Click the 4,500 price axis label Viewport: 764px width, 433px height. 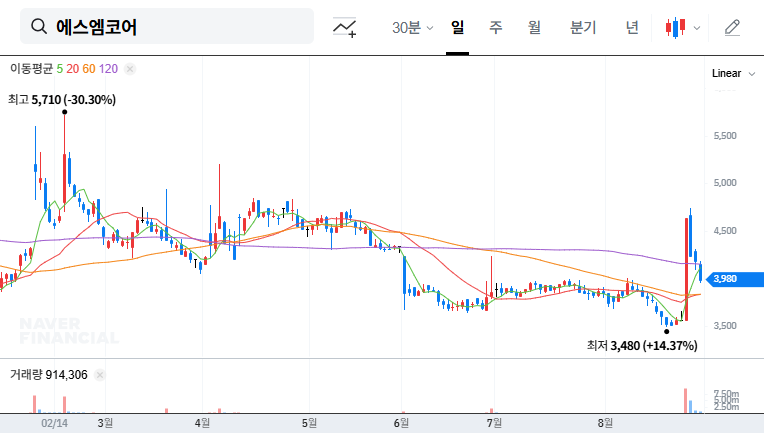(x=725, y=231)
